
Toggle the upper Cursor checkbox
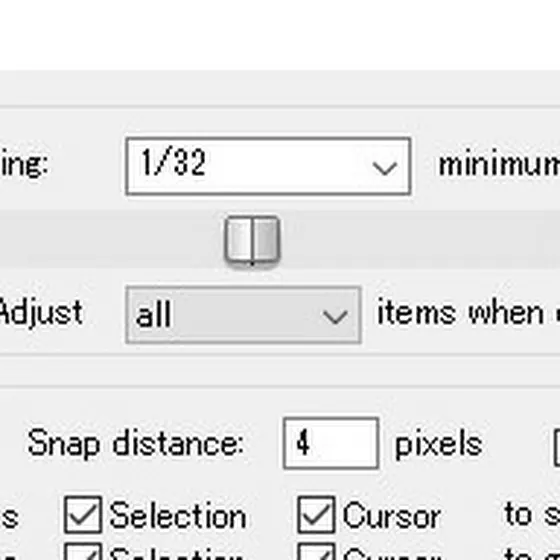click(316, 515)
